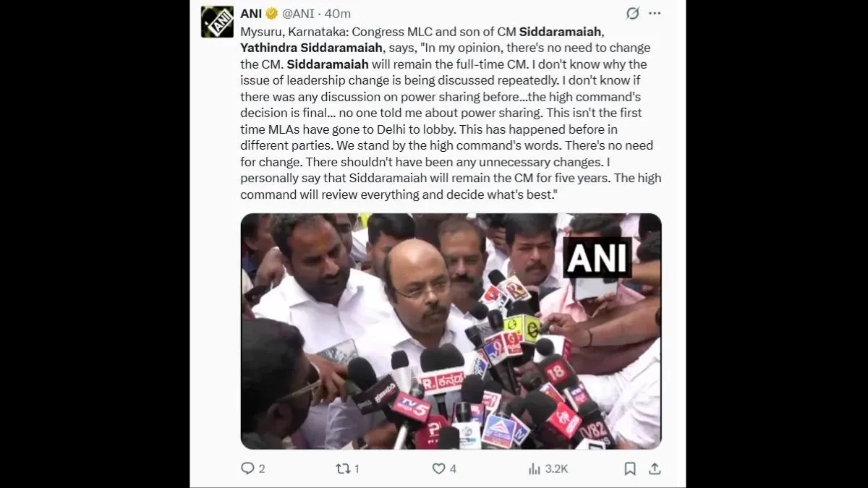Open the three-dot more options menu
The height and width of the screenshot is (488, 868).
(x=655, y=14)
